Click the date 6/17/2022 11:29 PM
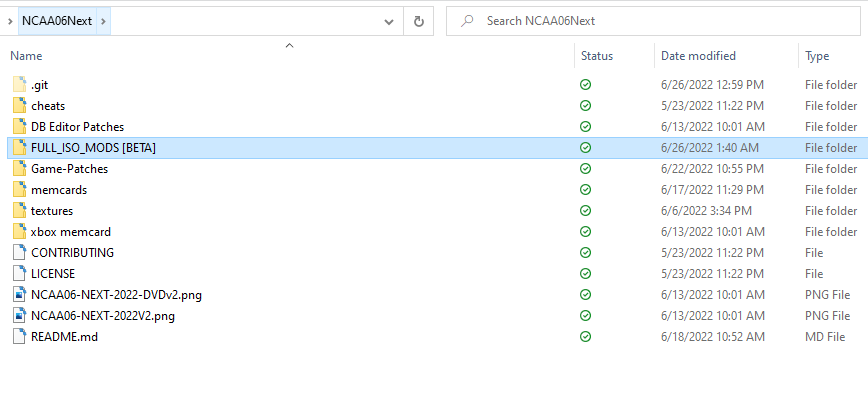 tap(712, 190)
